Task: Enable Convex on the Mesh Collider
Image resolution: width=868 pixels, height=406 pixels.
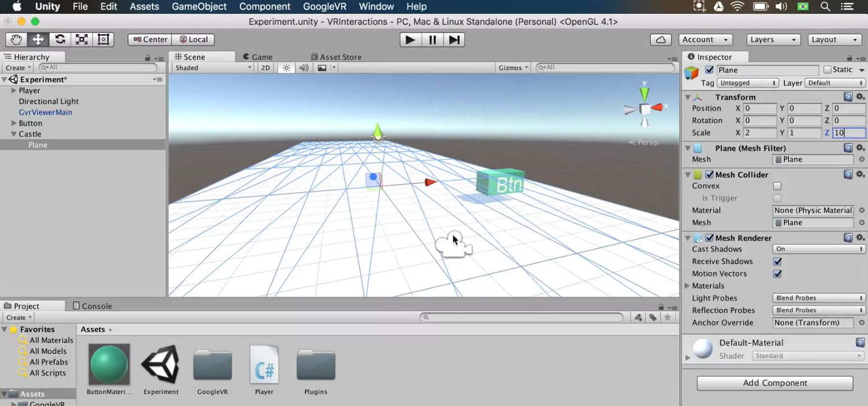Action: [777, 186]
